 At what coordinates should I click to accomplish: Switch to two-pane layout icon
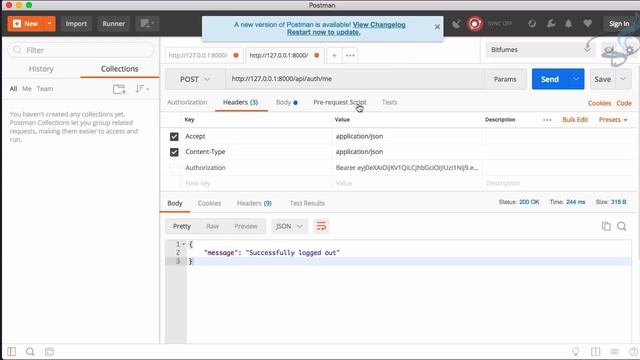click(596, 351)
